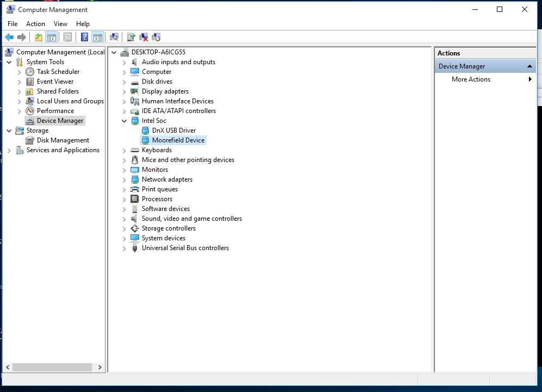542x392 pixels.
Task: Open the Action menu
Action: point(35,24)
